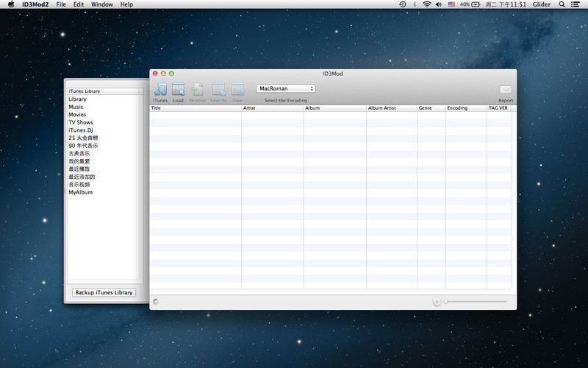Click the Load files toolbar icon
Image resolution: width=588 pixels, height=368 pixels.
point(178,90)
